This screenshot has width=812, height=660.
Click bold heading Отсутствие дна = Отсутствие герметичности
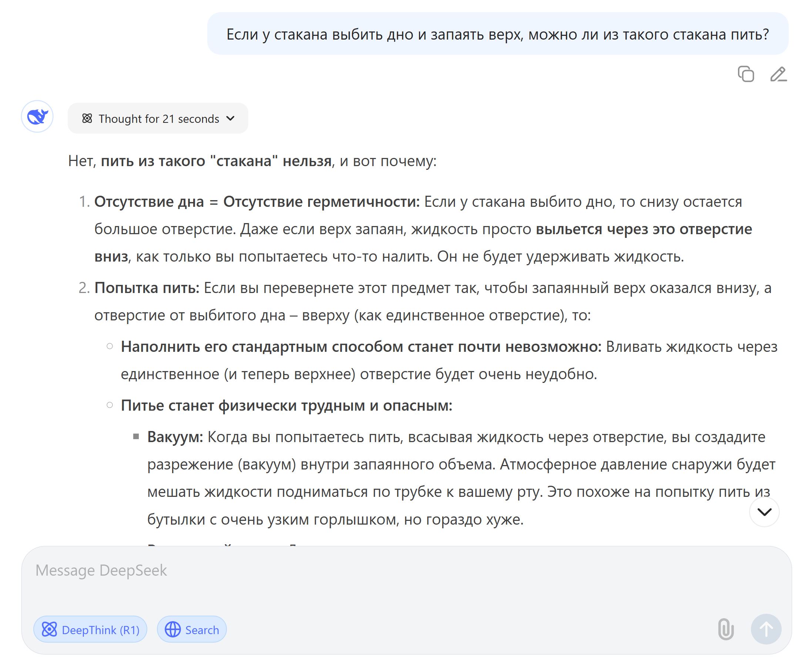[257, 202]
